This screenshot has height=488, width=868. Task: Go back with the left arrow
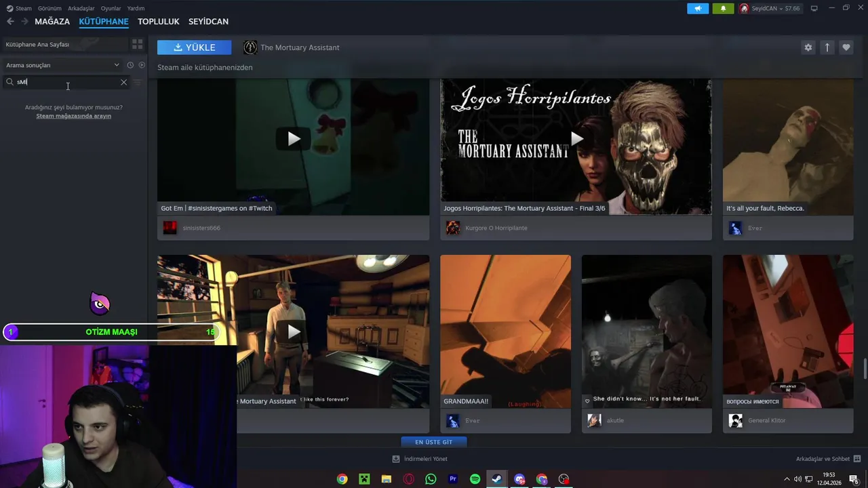[x=10, y=22]
